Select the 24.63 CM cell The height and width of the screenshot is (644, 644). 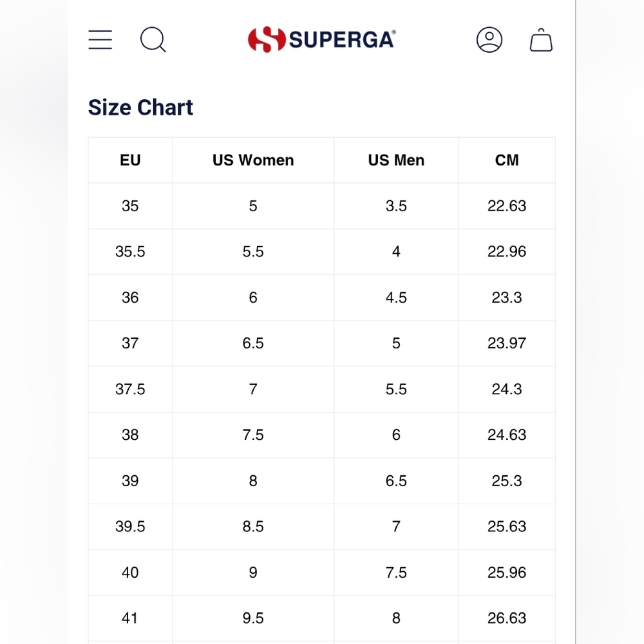[507, 435]
